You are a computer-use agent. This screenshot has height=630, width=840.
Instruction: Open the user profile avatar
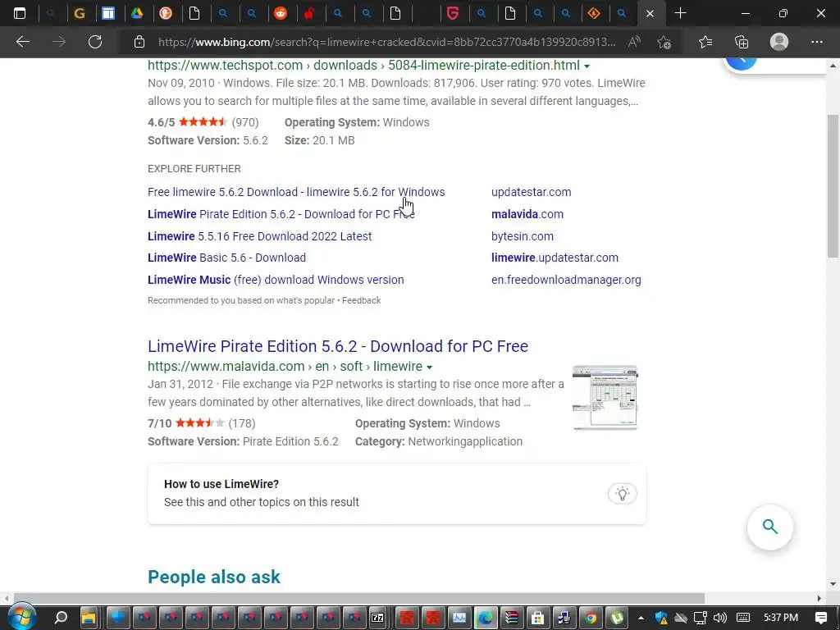(x=779, y=42)
